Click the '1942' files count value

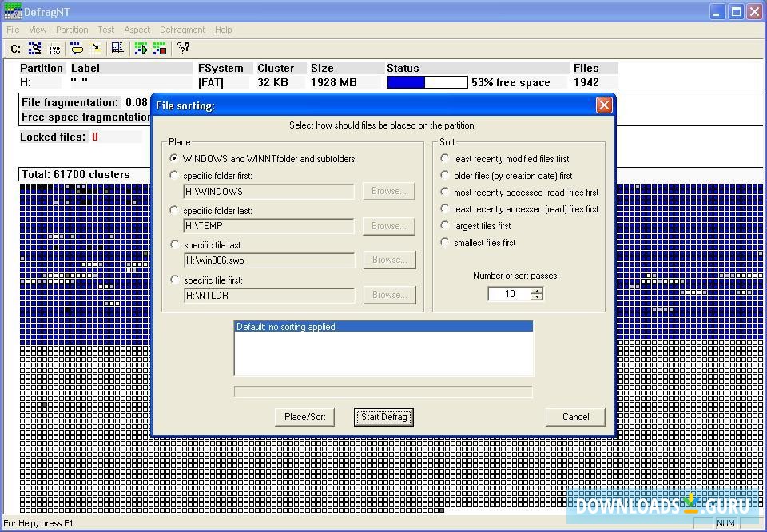coord(586,82)
